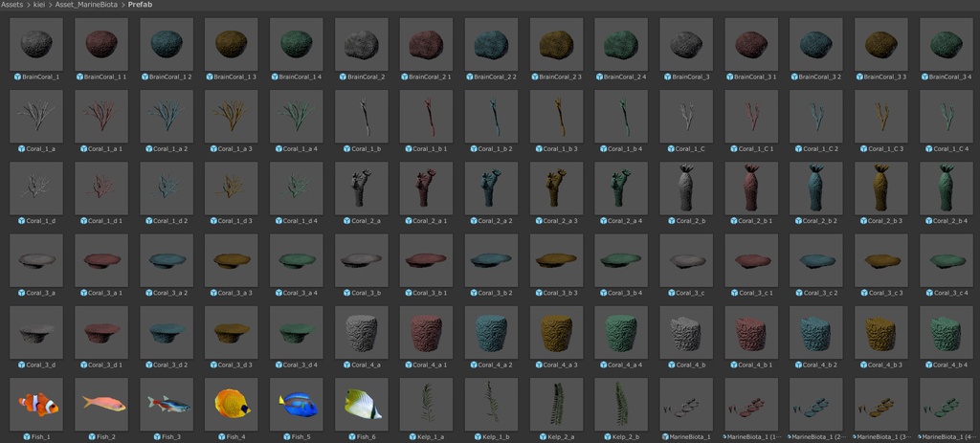Viewport: 980px width, 443px height.
Task: Pick the red BrainCoral_2 1 thumbnail
Action: pyautogui.click(x=426, y=44)
